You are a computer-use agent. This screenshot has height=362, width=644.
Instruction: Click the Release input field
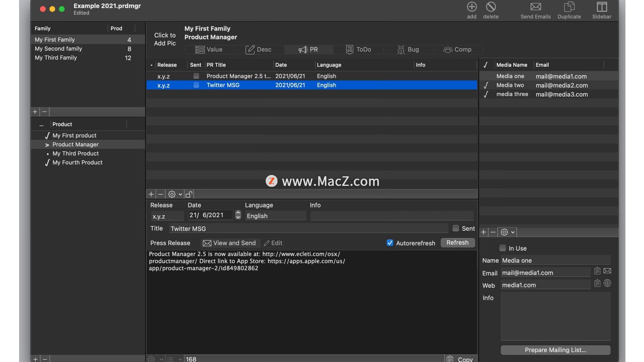point(167,216)
